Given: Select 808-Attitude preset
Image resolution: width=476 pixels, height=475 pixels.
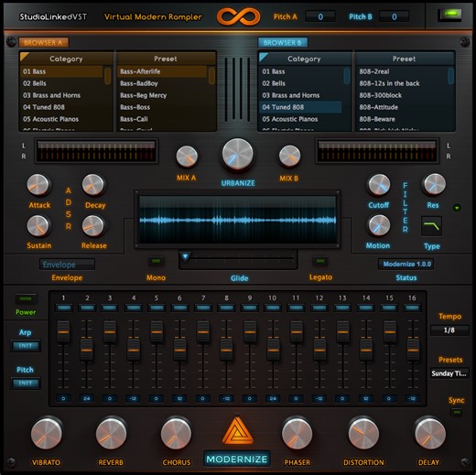Looking at the screenshot, I should tap(402, 107).
